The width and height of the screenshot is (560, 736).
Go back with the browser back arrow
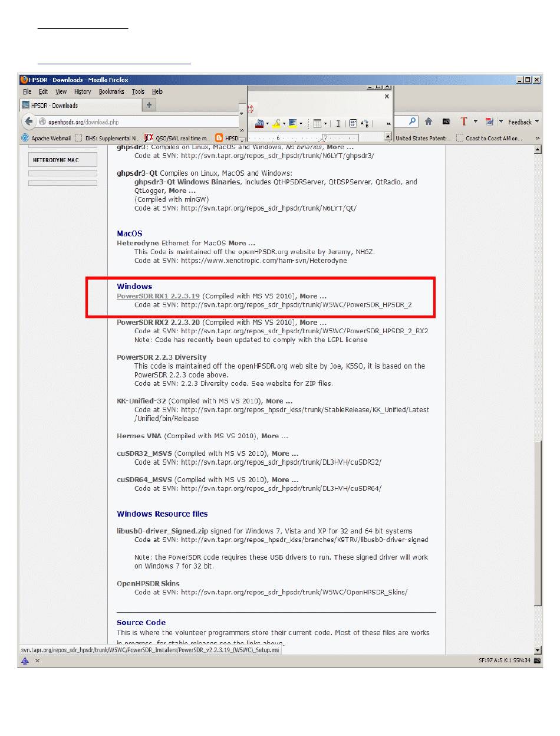tap(29, 122)
